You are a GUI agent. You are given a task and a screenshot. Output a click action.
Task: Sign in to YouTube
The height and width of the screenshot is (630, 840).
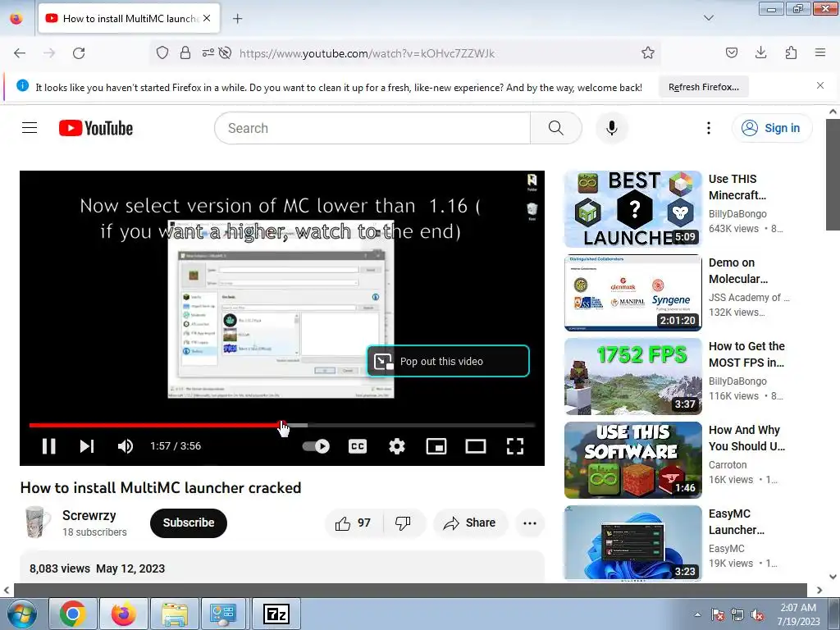click(x=771, y=128)
